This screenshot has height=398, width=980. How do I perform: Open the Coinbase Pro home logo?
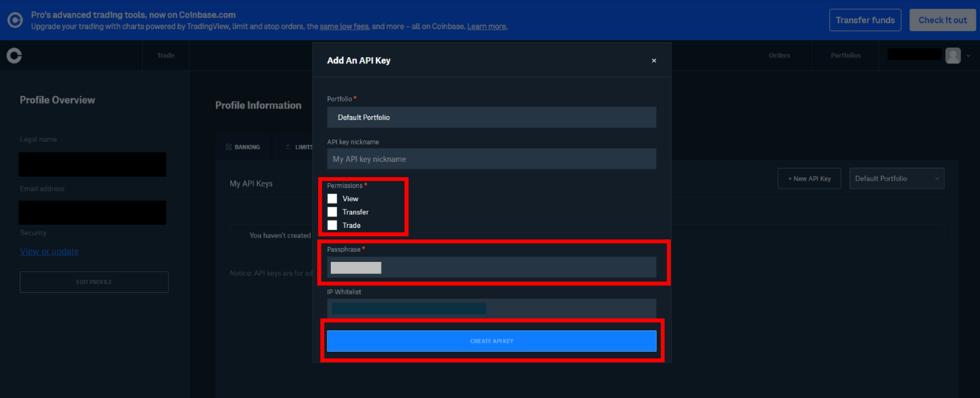coord(14,55)
